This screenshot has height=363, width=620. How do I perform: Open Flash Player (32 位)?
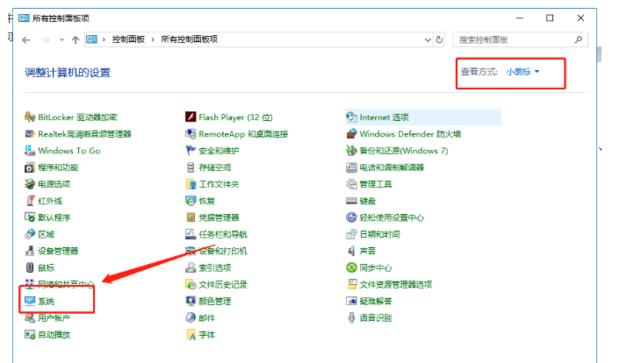[229, 117]
